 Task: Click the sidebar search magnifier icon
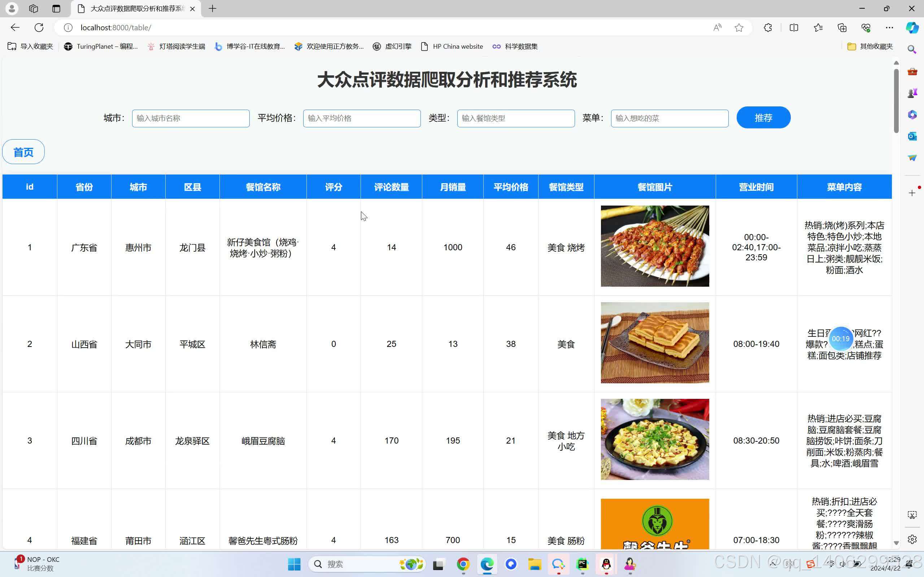click(x=912, y=50)
